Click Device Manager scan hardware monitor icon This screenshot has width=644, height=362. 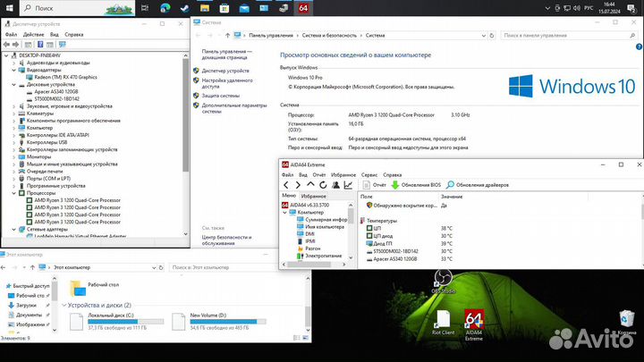62,45
